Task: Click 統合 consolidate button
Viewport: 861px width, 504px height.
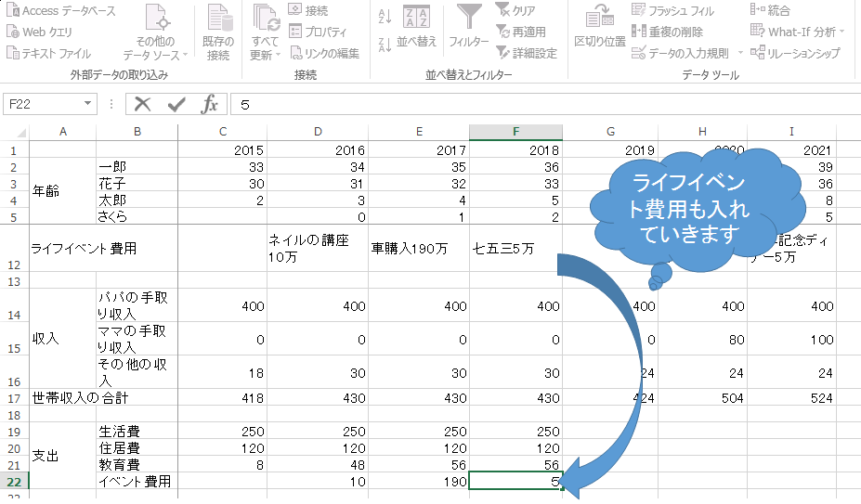Action: pyautogui.click(x=770, y=10)
